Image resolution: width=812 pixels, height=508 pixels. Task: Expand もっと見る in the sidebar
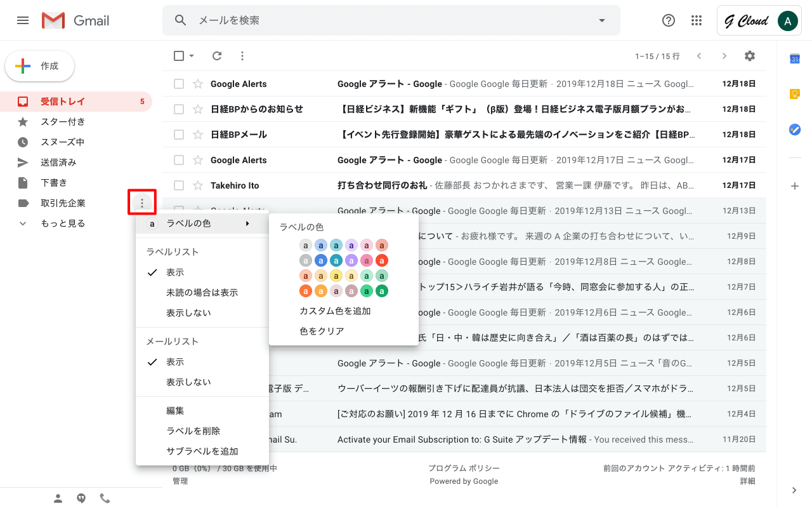[x=63, y=224]
